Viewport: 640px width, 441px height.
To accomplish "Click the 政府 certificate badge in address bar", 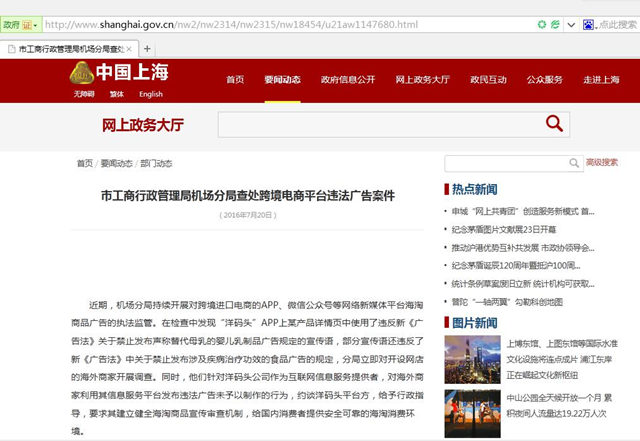I will tap(21, 25).
